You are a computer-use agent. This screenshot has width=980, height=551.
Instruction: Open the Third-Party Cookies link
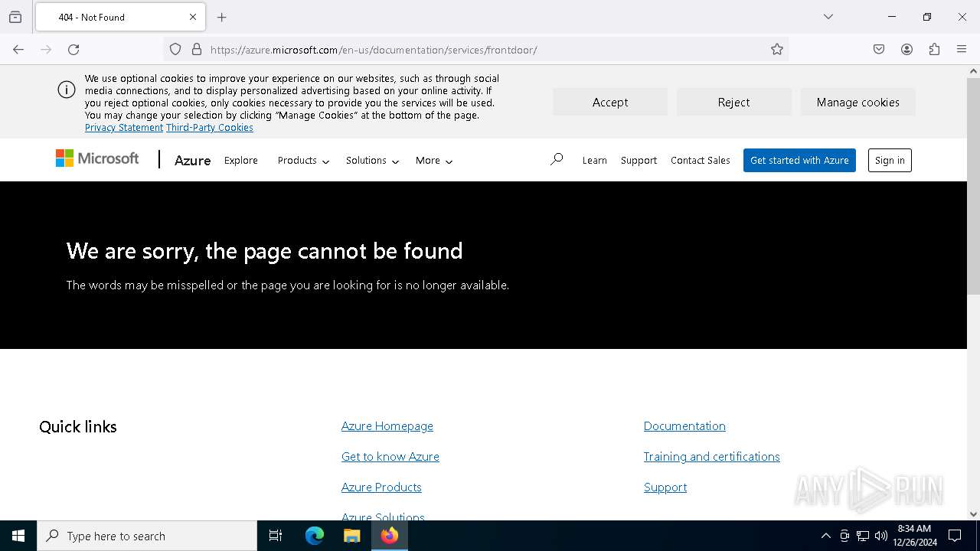click(210, 128)
